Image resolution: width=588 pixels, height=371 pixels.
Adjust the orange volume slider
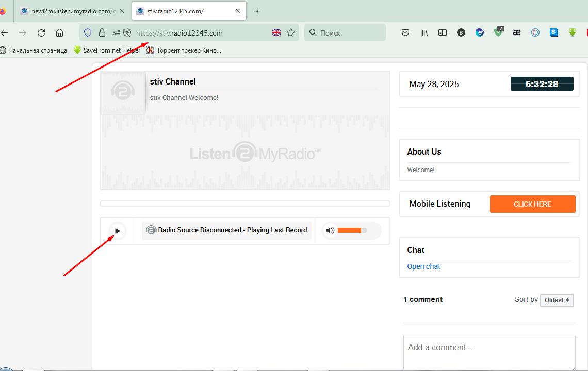(x=352, y=230)
